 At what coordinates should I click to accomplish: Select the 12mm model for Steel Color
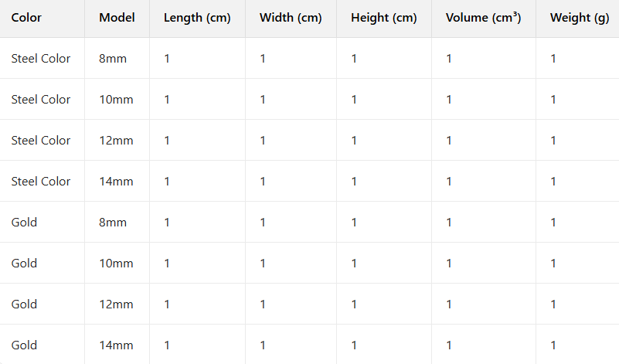pyautogui.click(x=116, y=141)
